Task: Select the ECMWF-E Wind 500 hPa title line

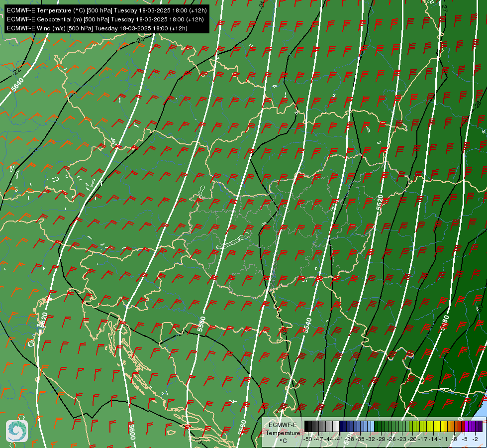Action: pos(97,28)
